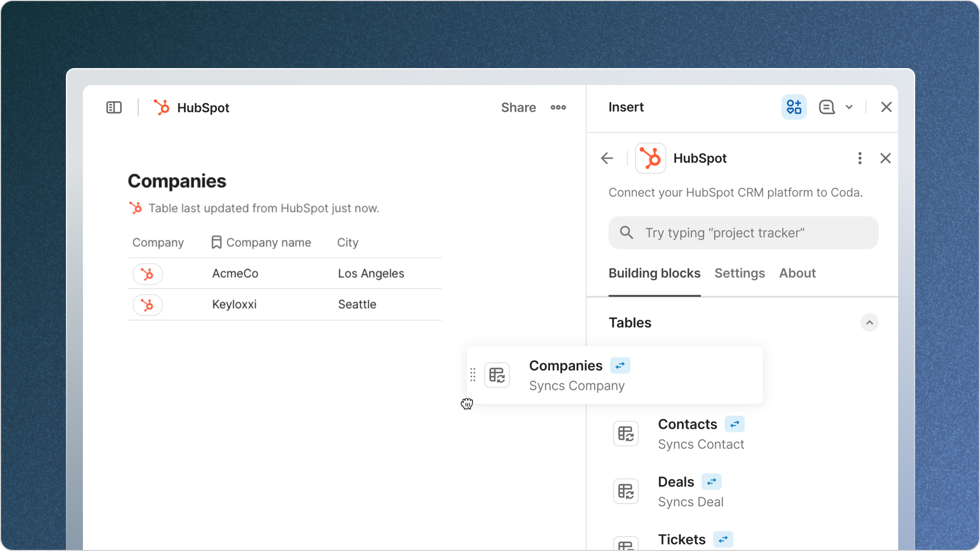The image size is (980, 551).
Task: Click the Share button
Action: coord(518,107)
